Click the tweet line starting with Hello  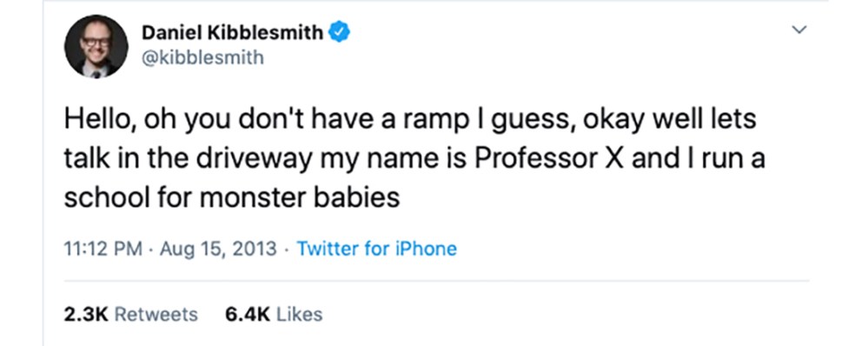(x=410, y=120)
